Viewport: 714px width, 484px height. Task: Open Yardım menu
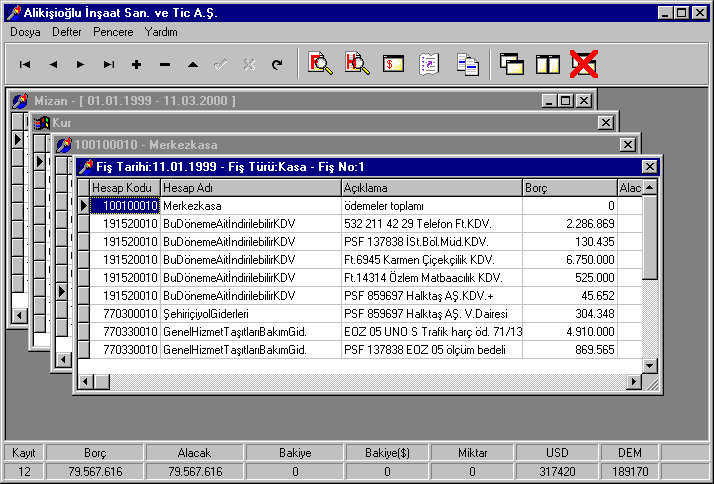(x=161, y=32)
